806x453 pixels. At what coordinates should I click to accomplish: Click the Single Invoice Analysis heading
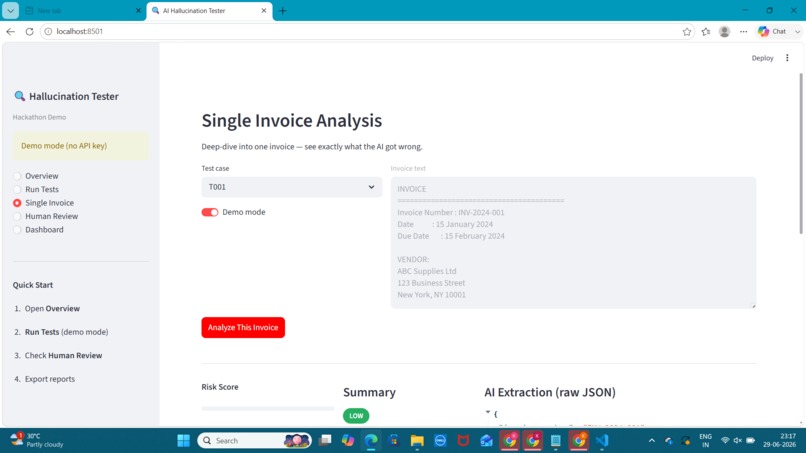291,120
